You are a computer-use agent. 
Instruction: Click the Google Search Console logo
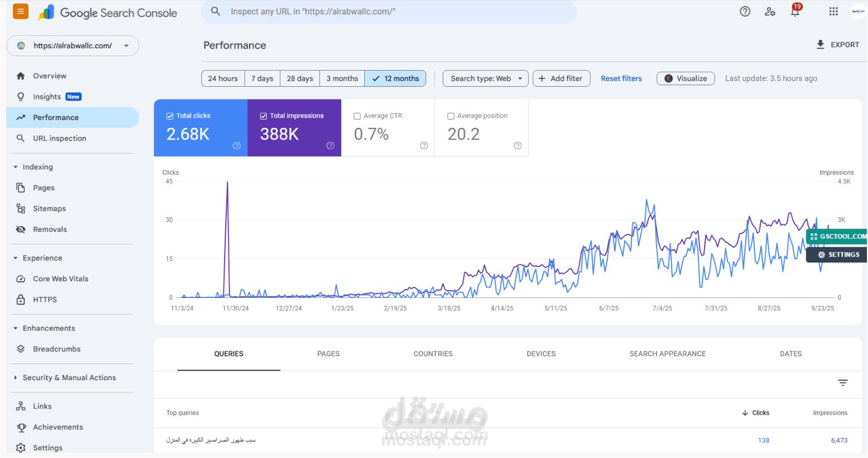(x=107, y=12)
